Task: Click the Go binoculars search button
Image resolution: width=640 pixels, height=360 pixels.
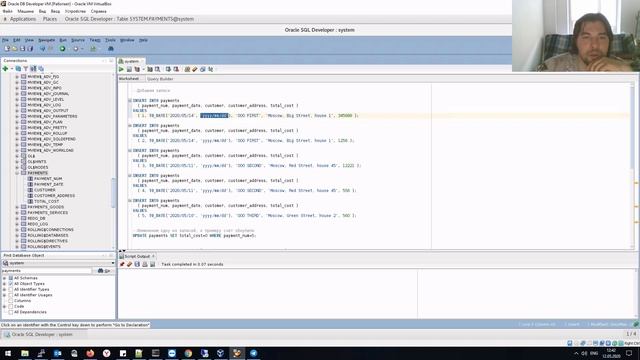Action: [x=104, y=271]
